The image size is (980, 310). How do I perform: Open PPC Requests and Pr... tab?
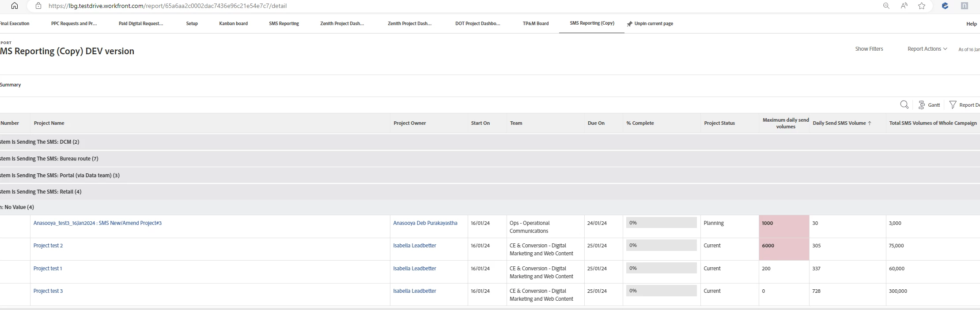pos(74,23)
